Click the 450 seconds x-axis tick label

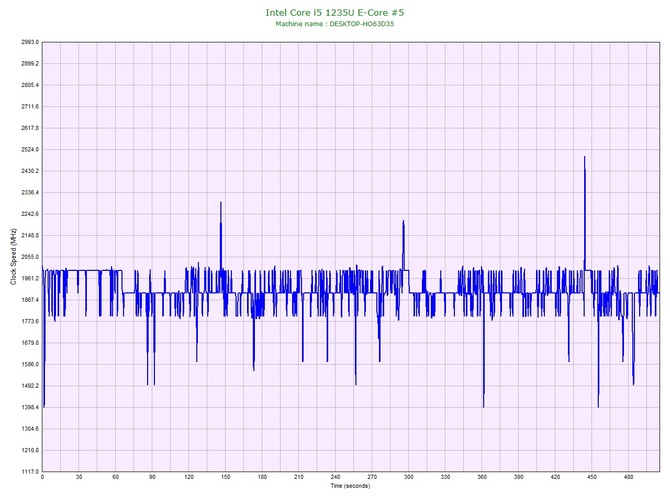click(x=592, y=477)
